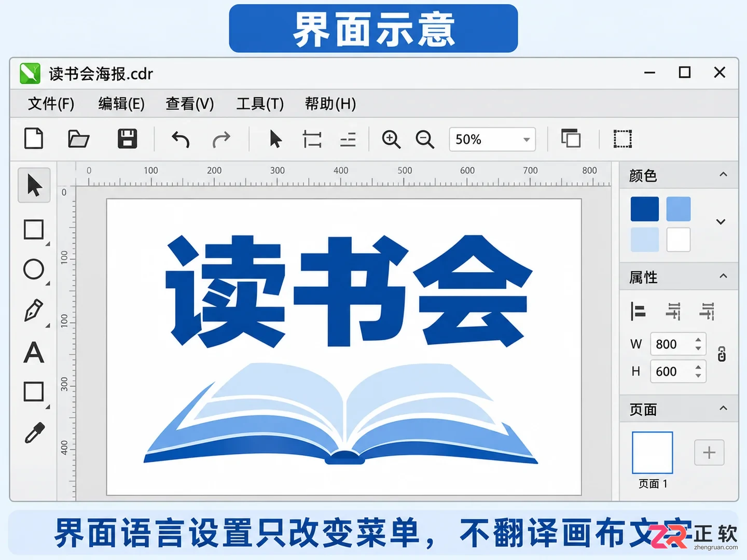Click the distribute spacing icon in top toolbar
Screen dimensions: 747x560
click(312, 139)
